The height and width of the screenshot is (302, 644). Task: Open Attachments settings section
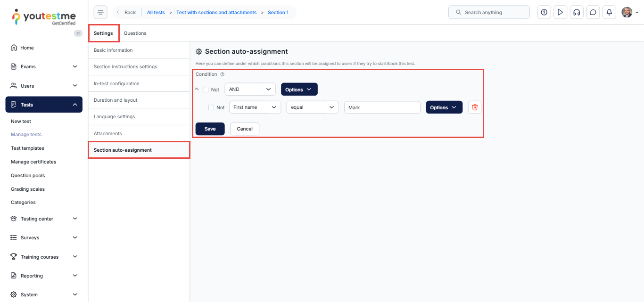click(x=108, y=133)
